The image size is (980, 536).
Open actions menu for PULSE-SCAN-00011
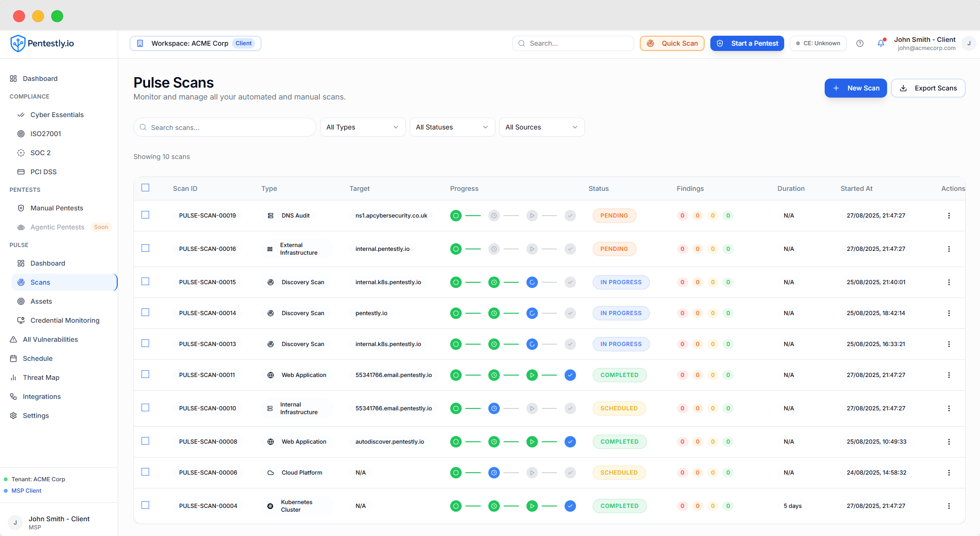[x=949, y=375]
